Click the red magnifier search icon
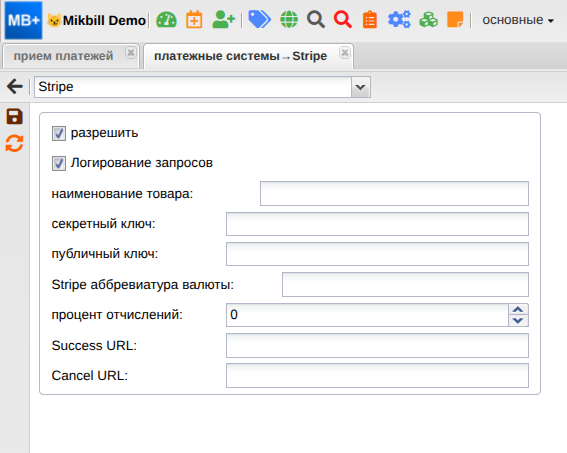 (343, 20)
